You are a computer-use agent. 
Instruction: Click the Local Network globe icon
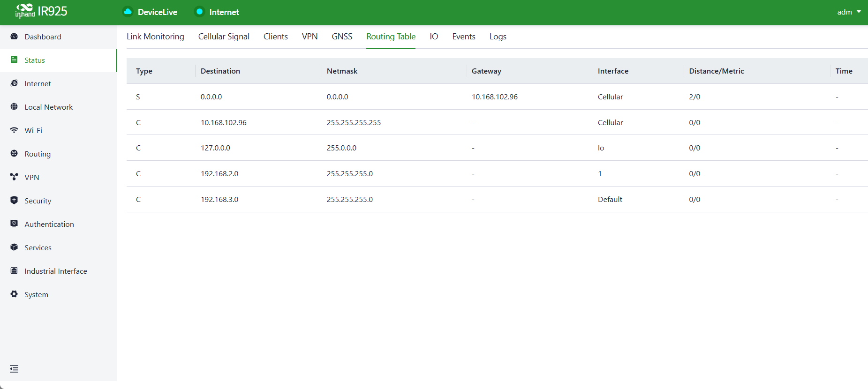tap(14, 107)
